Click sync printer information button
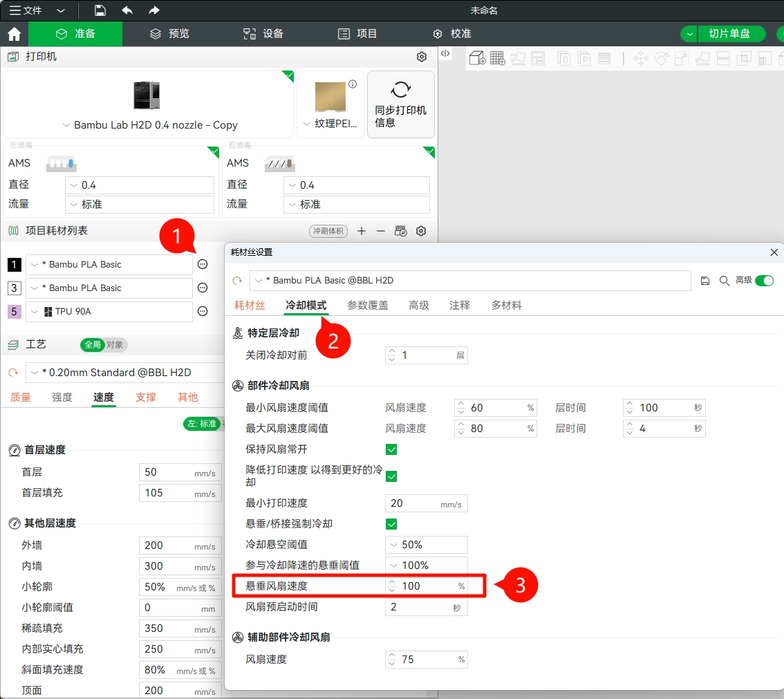The height and width of the screenshot is (699, 784). point(400,104)
